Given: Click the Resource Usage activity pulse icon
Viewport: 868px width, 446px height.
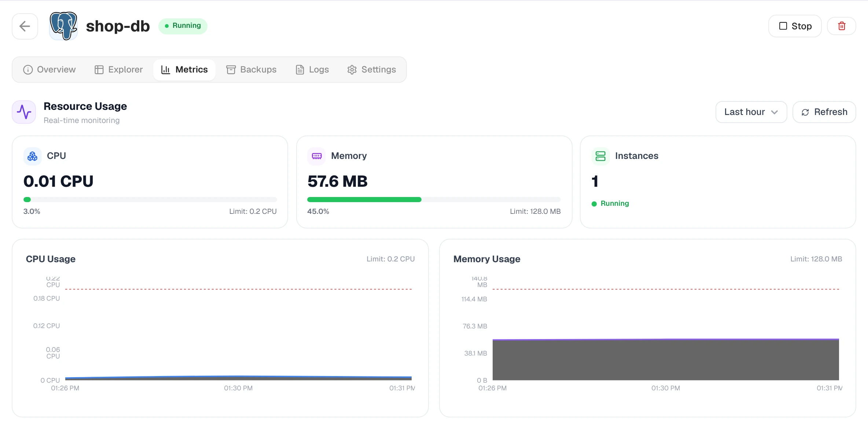Looking at the screenshot, I should coord(24,112).
